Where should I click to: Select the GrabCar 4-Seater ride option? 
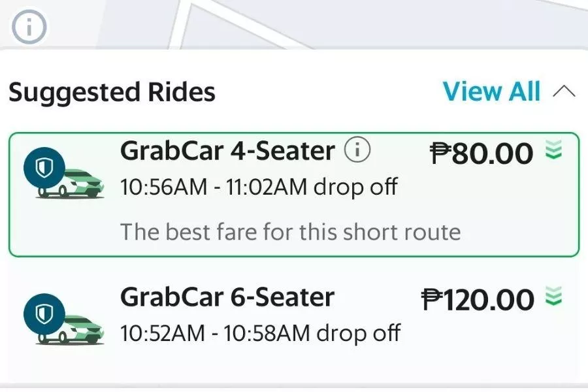(294, 193)
